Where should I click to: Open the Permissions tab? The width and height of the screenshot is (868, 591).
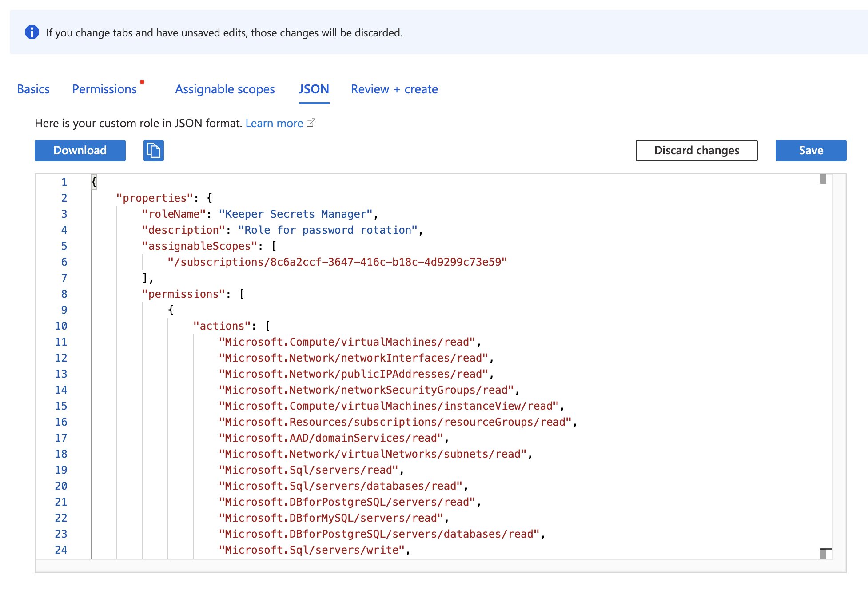tap(104, 89)
